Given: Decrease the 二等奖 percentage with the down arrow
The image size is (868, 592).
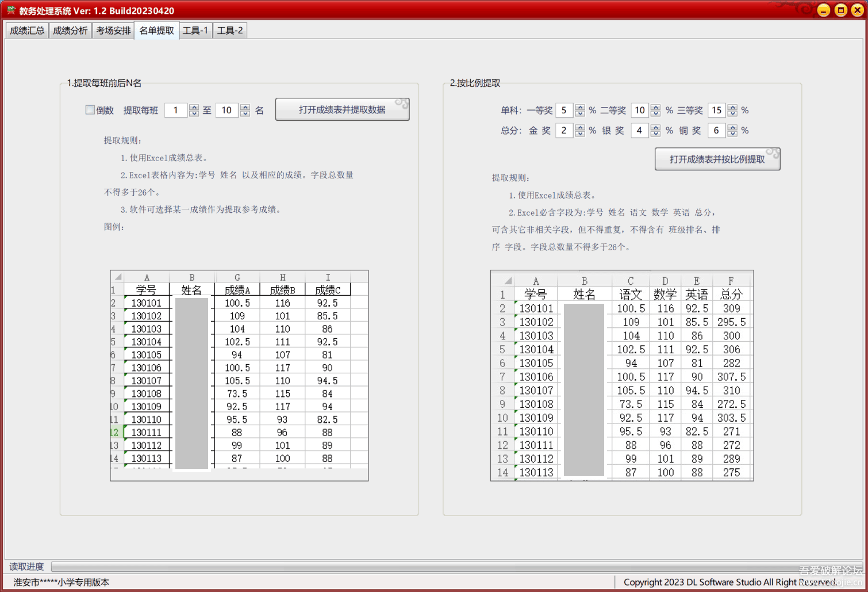Looking at the screenshot, I should (656, 113).
